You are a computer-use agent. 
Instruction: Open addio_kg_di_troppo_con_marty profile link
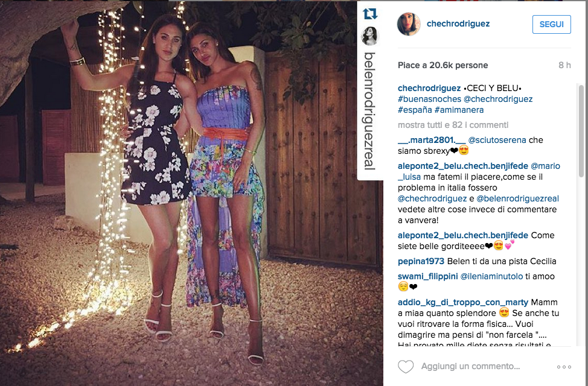[x=463, y=302]
